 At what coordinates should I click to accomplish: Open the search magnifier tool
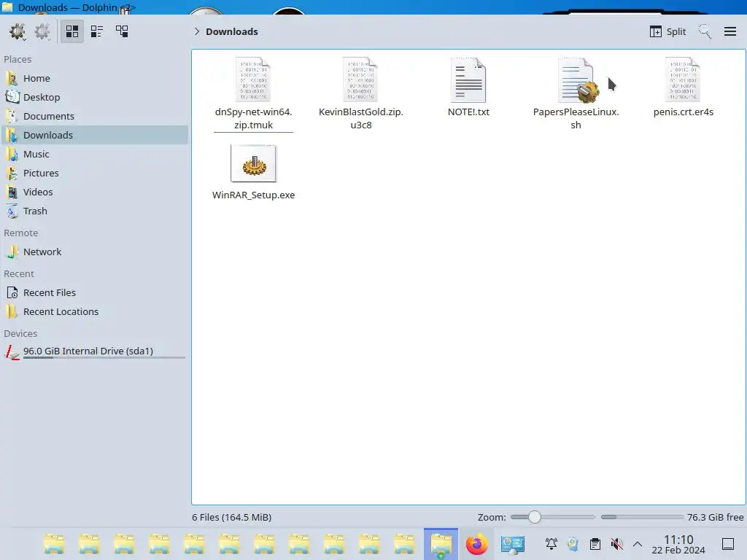[705, 31]
